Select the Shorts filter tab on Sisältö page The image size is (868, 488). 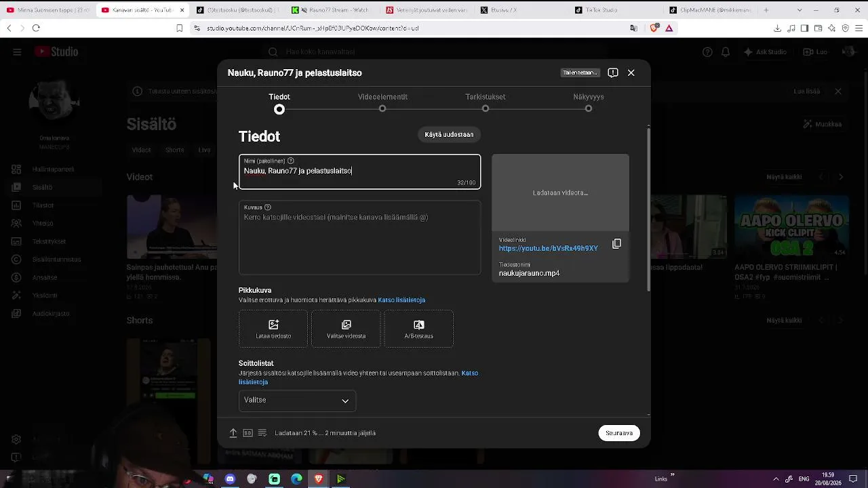coord(175,150)
